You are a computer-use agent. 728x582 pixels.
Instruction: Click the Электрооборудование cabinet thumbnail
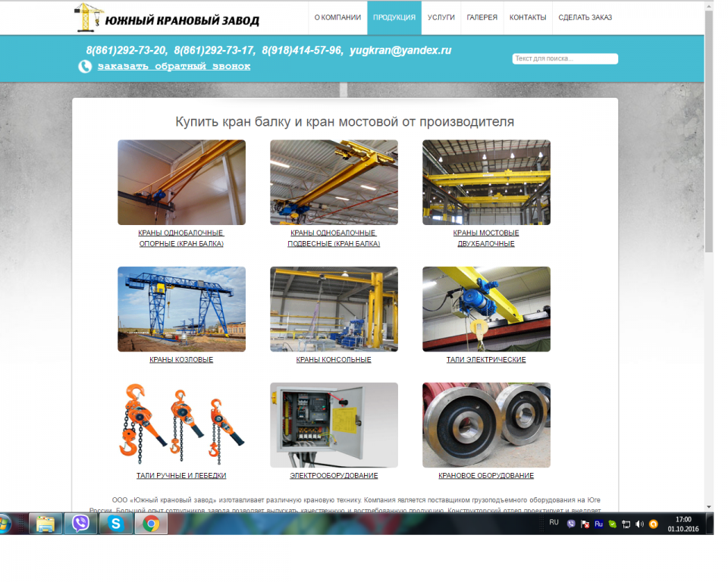[334, 424]
